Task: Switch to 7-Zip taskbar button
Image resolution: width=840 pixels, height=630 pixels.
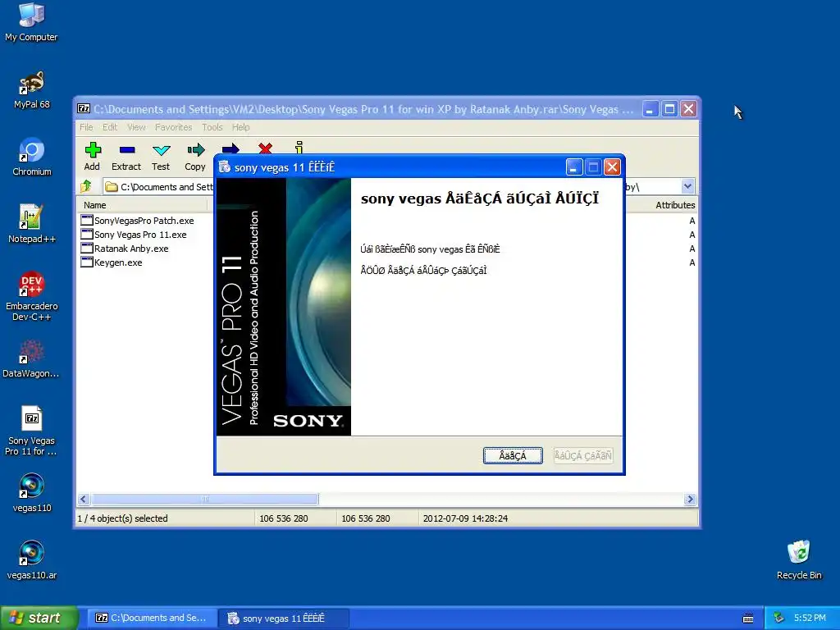Action: [151, 618]
